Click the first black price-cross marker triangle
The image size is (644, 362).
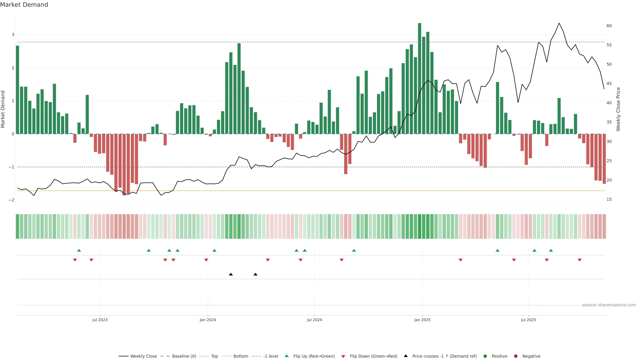pos(231,274)
